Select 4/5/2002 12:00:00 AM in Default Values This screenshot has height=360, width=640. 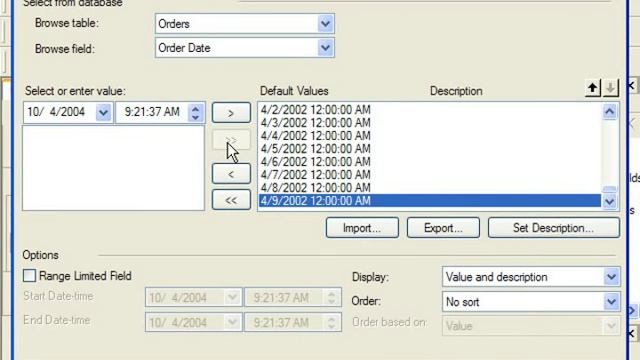(x=430, y=149)
